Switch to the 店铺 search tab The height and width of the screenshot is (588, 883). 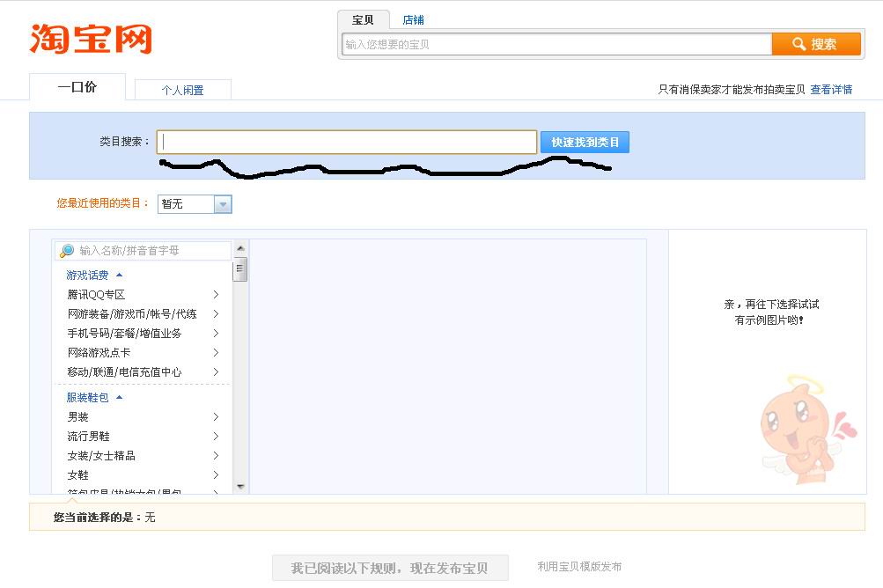click(414, 20)
